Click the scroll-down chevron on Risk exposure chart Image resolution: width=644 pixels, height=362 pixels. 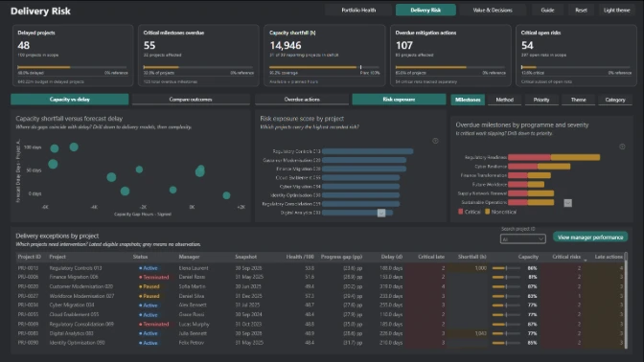pos(381,213)
